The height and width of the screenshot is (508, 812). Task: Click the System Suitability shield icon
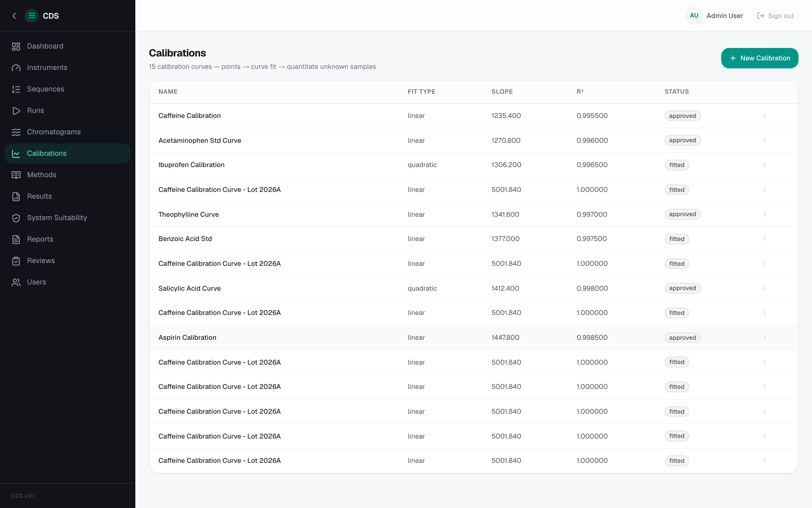pos(16,218)
